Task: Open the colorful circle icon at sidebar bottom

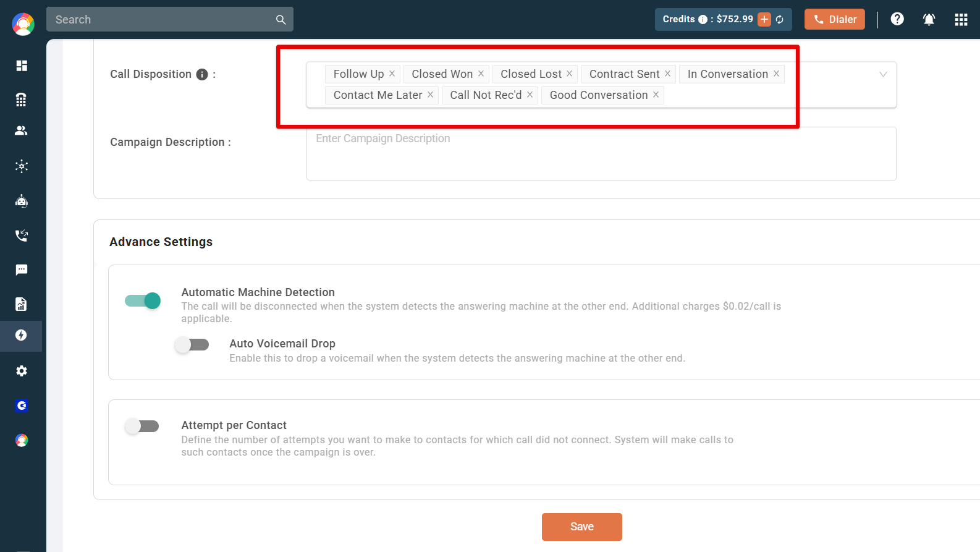Action: (x=22, y=440)
